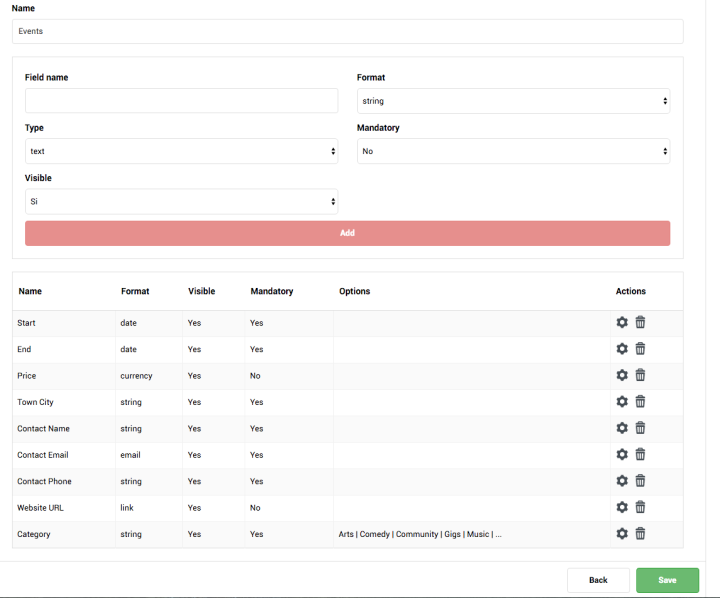Viewport: 720px width, 598px height.
Task: Open settings gear for Start field
Action: click(x=622, y=322)
